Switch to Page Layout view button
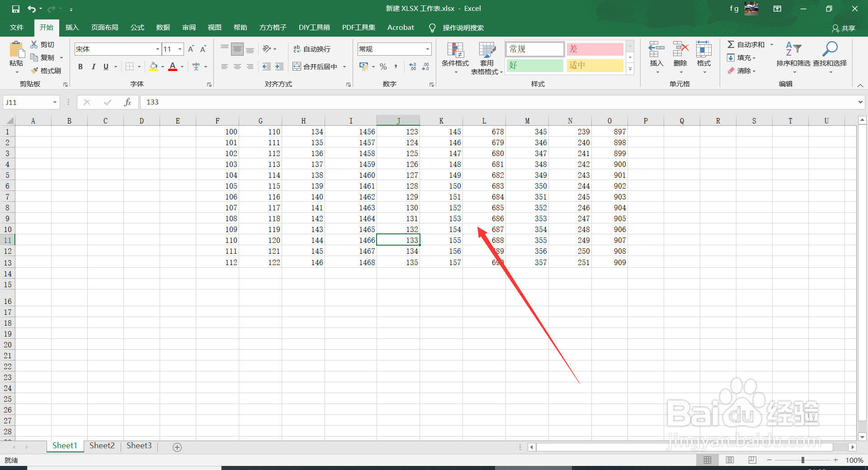 coord(730,460)
